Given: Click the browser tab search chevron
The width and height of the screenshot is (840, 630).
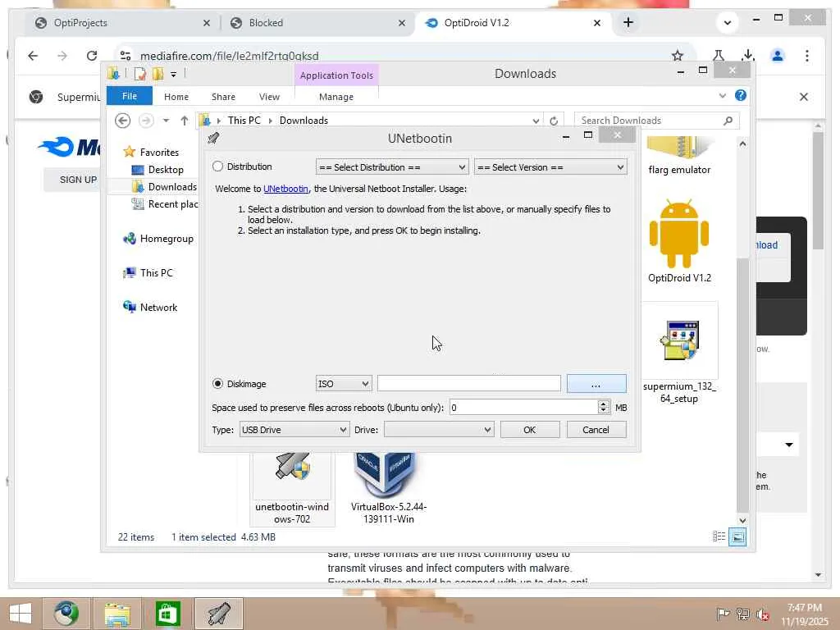Looking at the screenshot, I should pos(727,22).
